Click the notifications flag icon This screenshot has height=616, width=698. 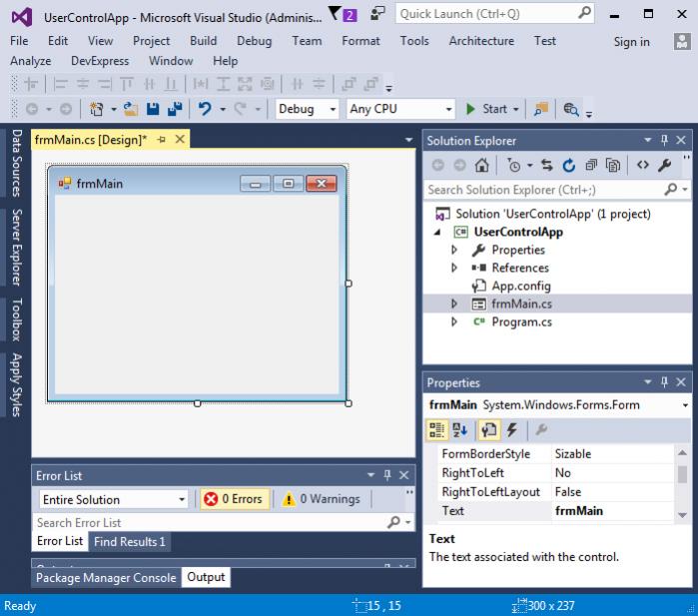tap(335, 13)
